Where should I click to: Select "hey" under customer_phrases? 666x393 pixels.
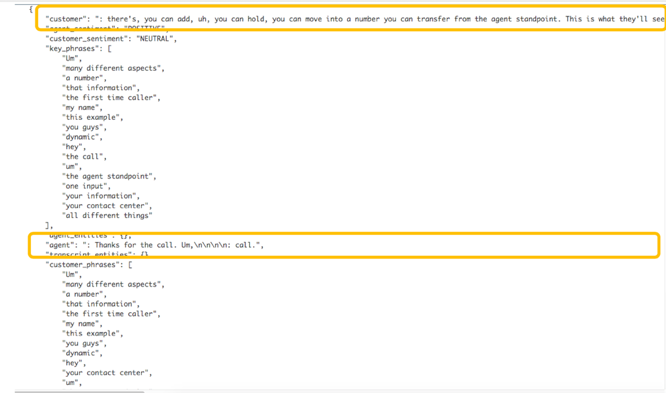[74, 363]
